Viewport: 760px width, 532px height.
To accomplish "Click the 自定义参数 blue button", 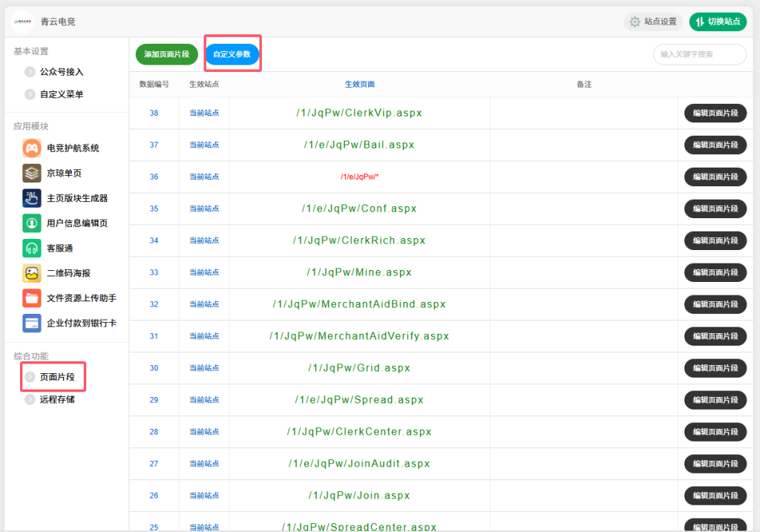I will pyautogui.click(x=232, y=54).
